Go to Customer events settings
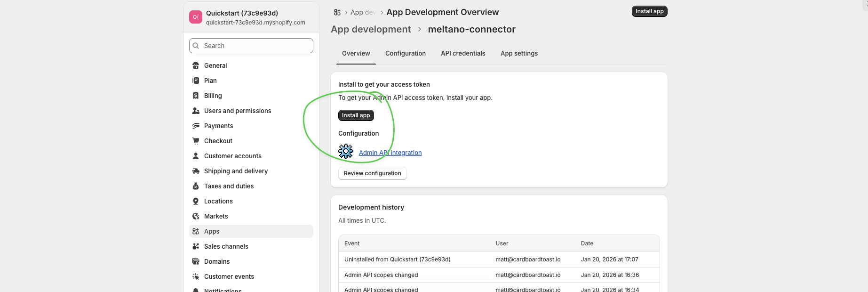Viewport: 868px width, 292px height. [251, 276]
